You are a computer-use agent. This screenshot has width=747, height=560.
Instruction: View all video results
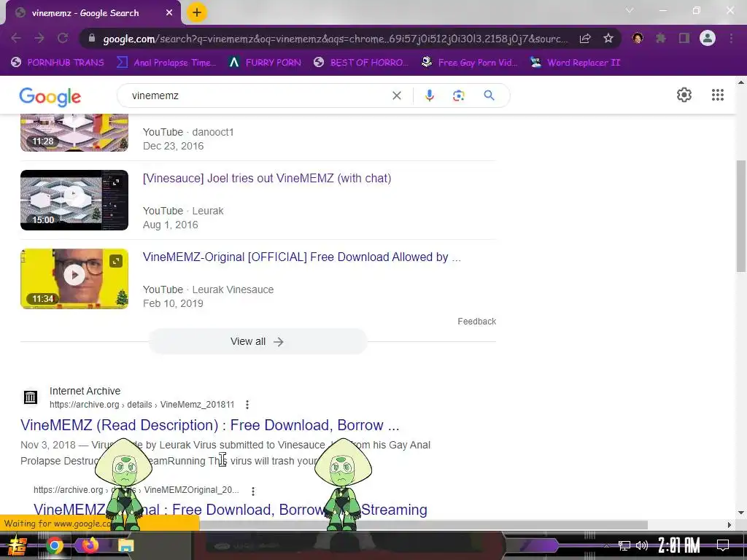258,341
